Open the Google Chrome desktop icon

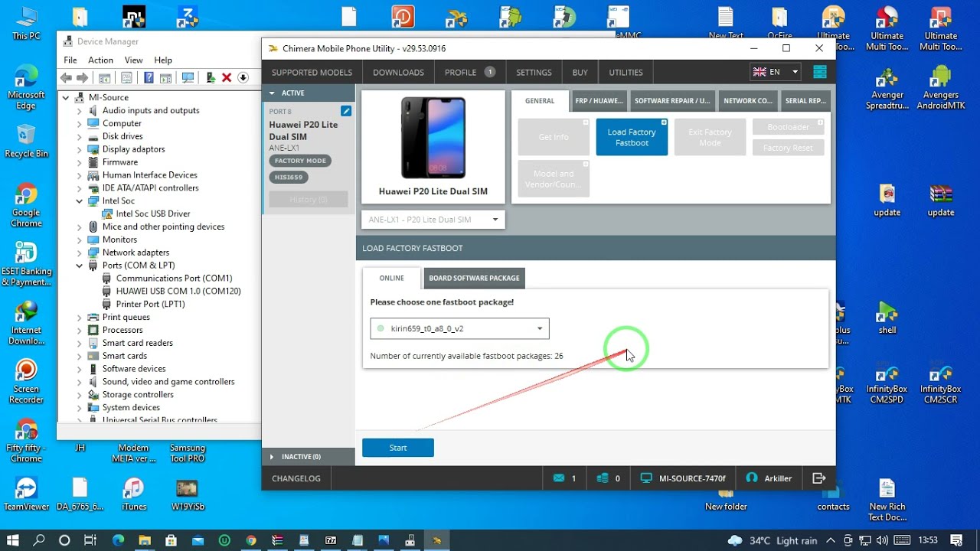point(26,207)
